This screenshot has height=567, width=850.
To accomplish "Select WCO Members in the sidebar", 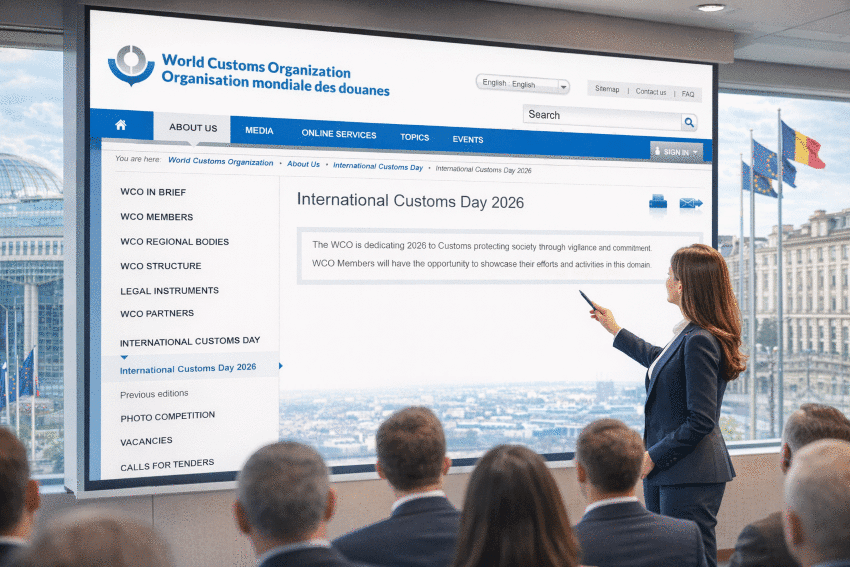I will pyautogui.click(x=156, y=217).
